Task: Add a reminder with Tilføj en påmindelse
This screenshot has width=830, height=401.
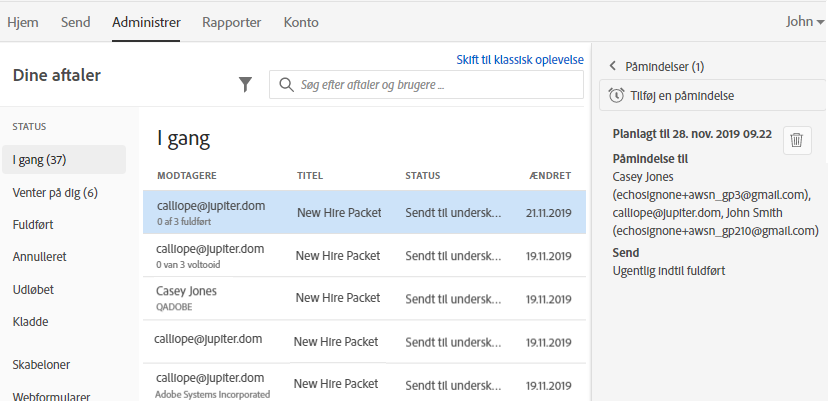Action: coord(683,96)
